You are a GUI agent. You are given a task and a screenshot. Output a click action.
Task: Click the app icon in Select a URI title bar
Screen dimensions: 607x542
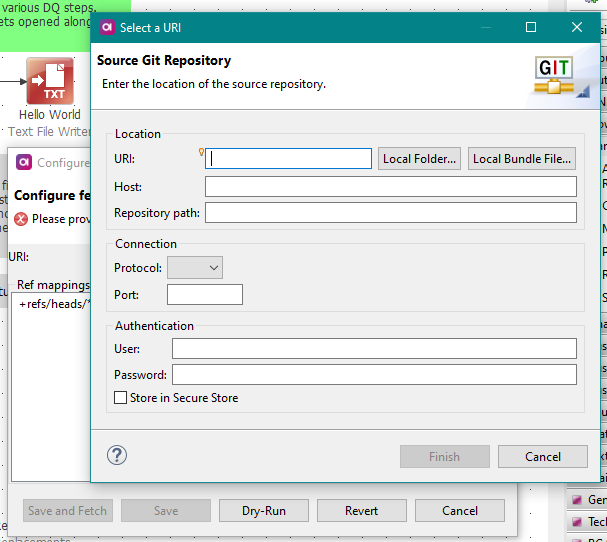[107, 27]
